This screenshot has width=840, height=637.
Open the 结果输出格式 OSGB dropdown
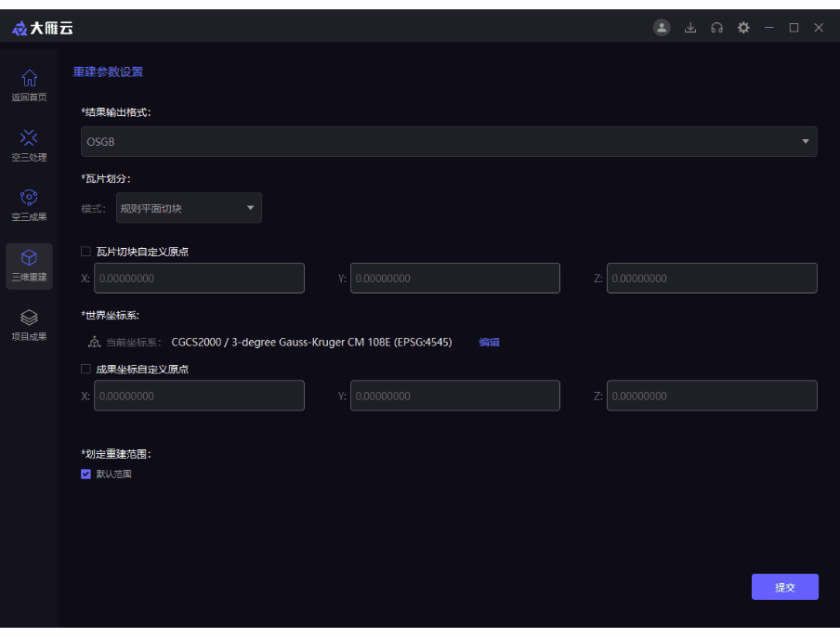click(x=449, y=142)
